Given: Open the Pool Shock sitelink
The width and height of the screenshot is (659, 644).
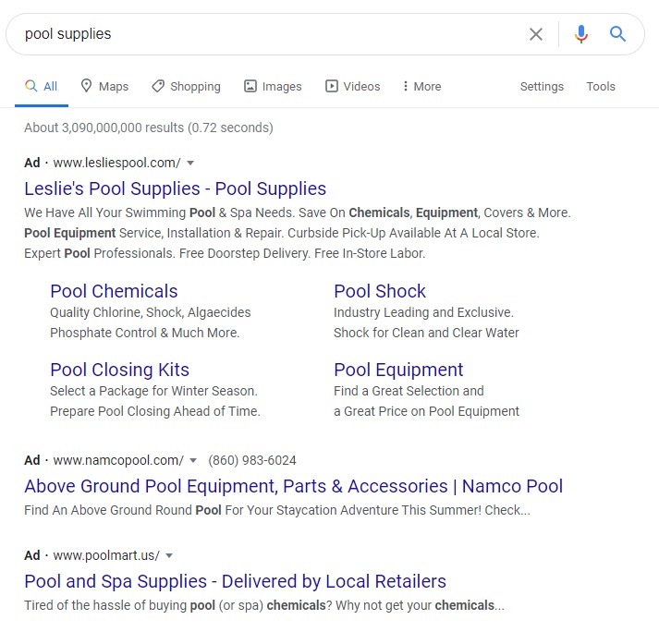Looking at the screenshot, I should [x=380, y=291].
